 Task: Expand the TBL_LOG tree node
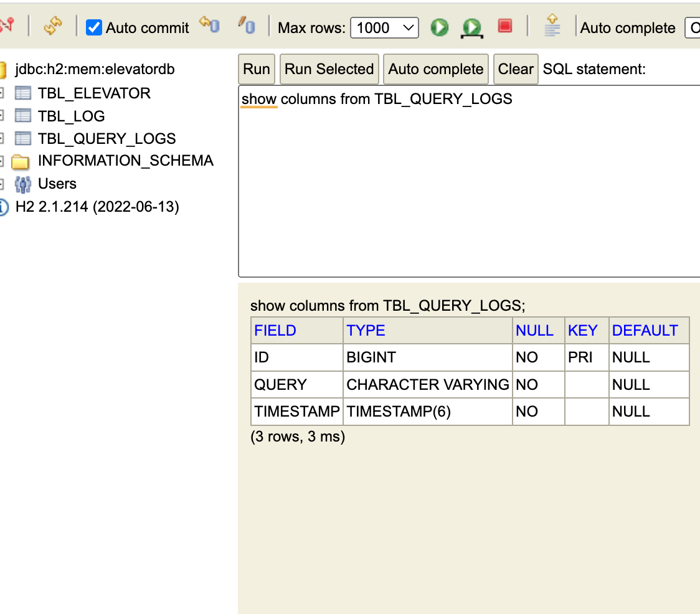(x=2, y=116)
